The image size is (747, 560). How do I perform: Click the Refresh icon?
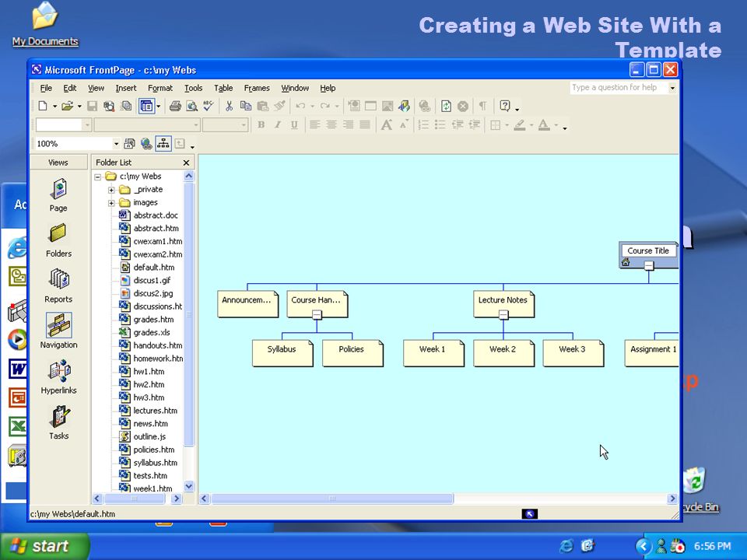coord(446,107)
